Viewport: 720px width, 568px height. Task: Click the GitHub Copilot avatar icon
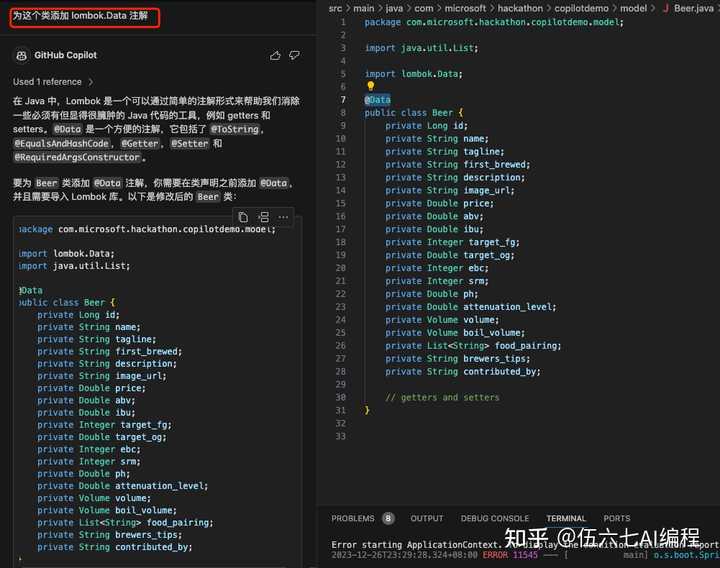(21, 55)
